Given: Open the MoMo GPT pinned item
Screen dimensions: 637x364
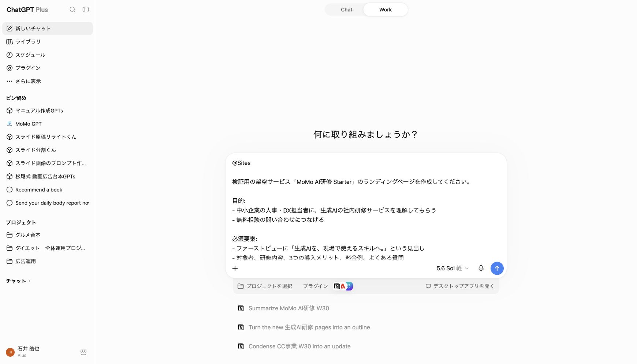Looking at the screenshot, I should [x=48, y=124].
